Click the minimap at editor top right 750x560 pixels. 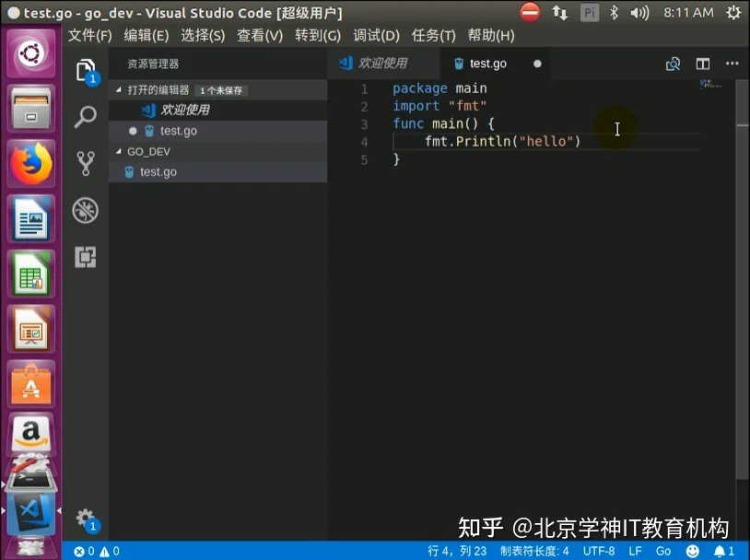tap(711, 85)
